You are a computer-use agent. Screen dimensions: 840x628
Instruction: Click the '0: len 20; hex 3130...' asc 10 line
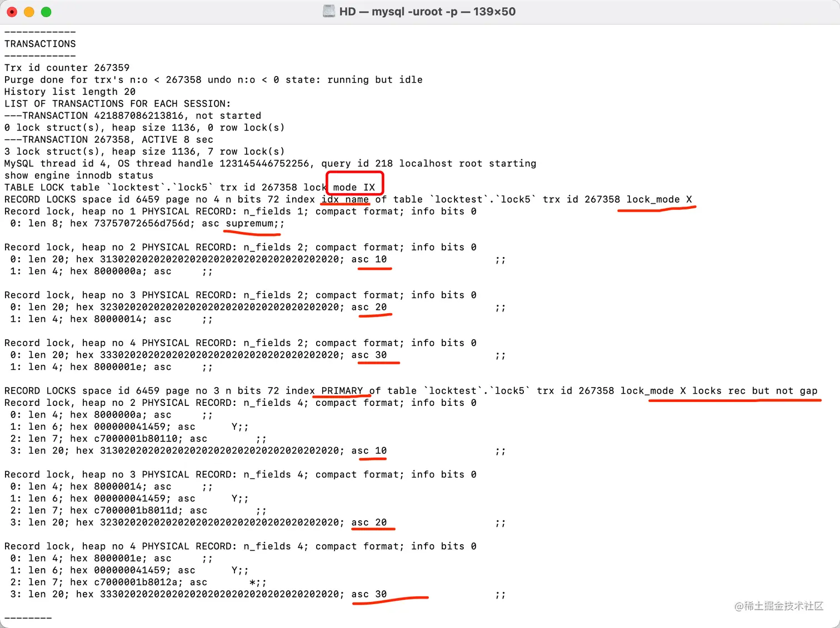(x=258, y=259)
